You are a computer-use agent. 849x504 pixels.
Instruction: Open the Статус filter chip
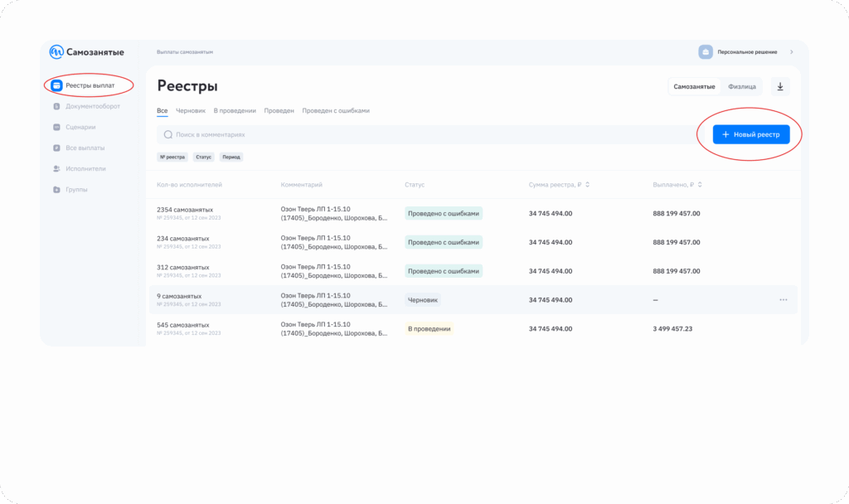203,157
